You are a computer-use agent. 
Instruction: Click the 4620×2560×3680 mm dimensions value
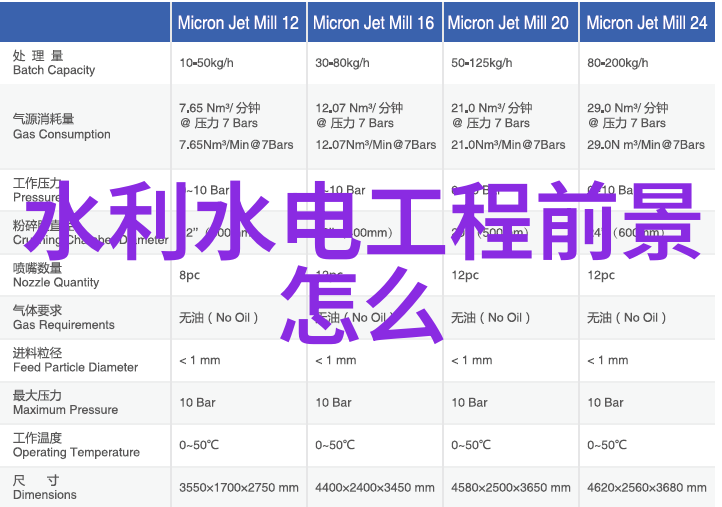click(x=646, y=488)
